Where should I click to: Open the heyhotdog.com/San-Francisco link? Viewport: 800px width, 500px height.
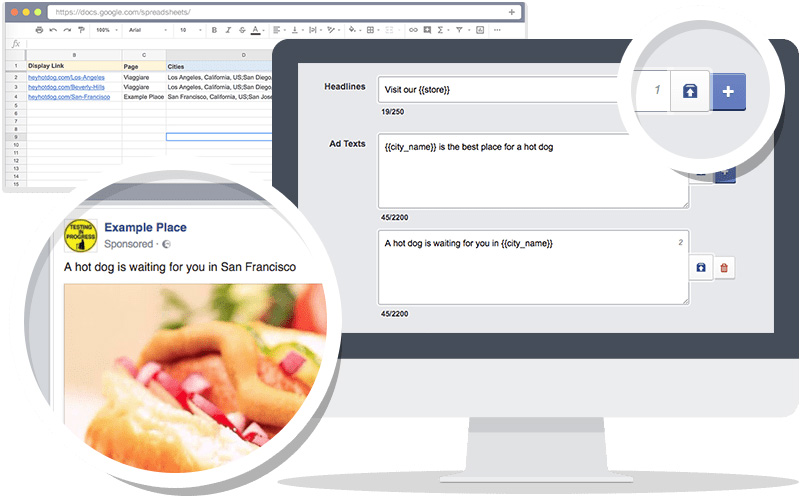point(69,97)
